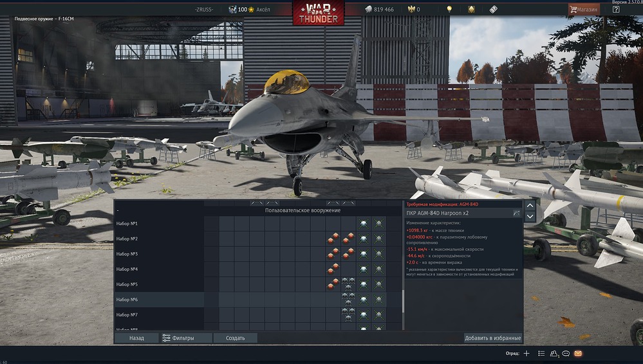Click the Отряд: label in bottom bar
Image resolution: width=643 pixels, height=364 pixels.
[x=512, y=353]
